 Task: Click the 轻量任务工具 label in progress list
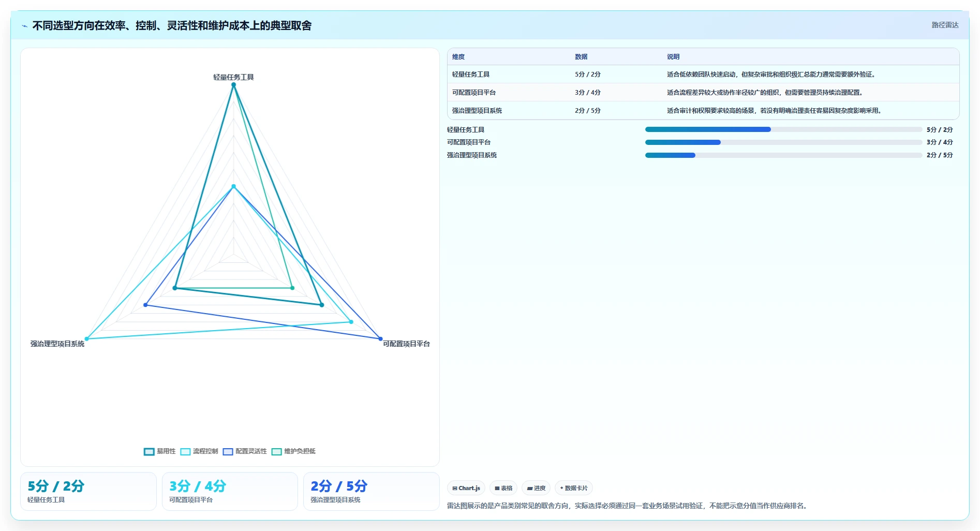pyautogui.click(x=466, y=130)
